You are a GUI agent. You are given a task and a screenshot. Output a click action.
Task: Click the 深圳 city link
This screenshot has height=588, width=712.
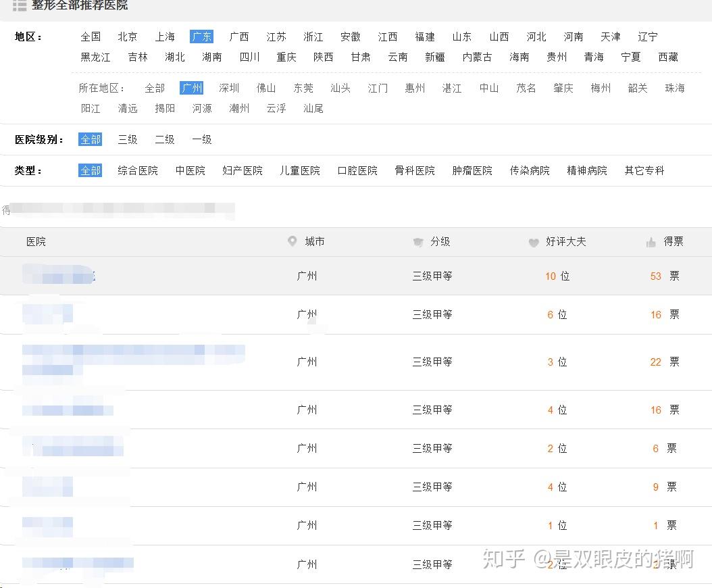click(x=228, y=88)
